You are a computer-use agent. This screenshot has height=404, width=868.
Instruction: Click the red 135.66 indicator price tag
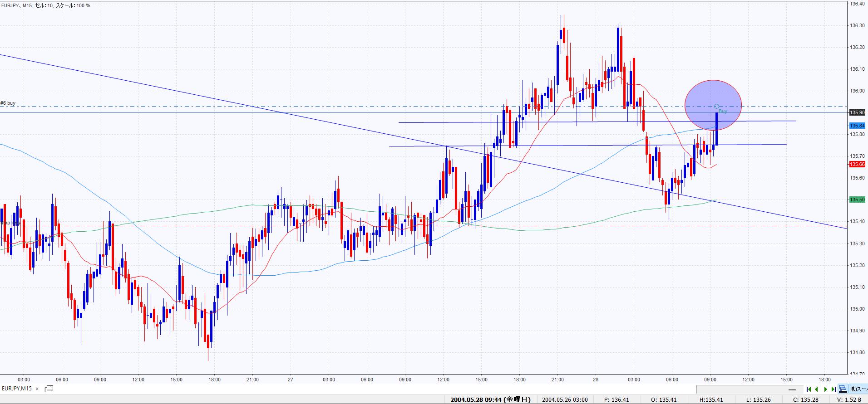click(x=857, y=164)
